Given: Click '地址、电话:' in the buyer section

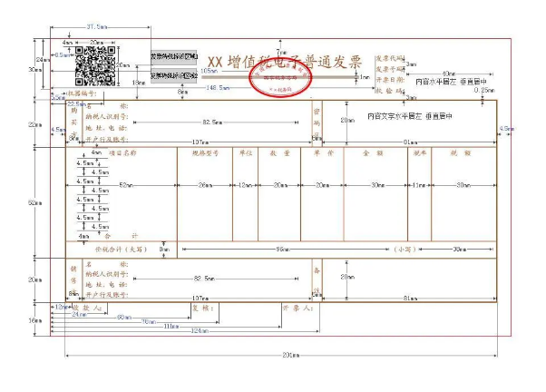Looking at the screenshot, I should (106, 128).
